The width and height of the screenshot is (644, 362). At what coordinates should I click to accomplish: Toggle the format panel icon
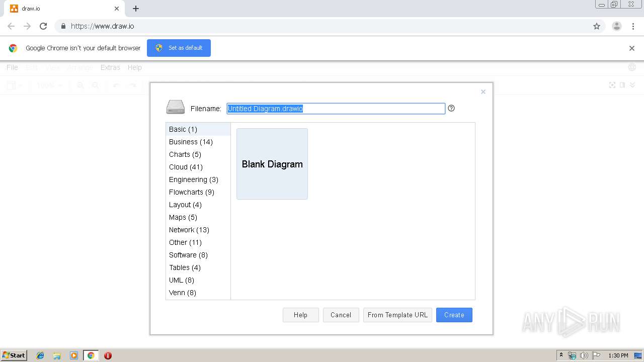point(622,85)
